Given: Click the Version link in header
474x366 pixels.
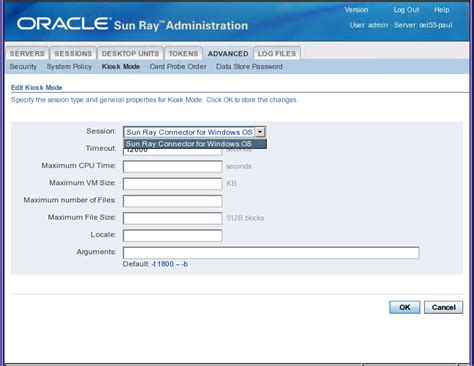Looking at the screenshot, I should (x=356, y=10).
